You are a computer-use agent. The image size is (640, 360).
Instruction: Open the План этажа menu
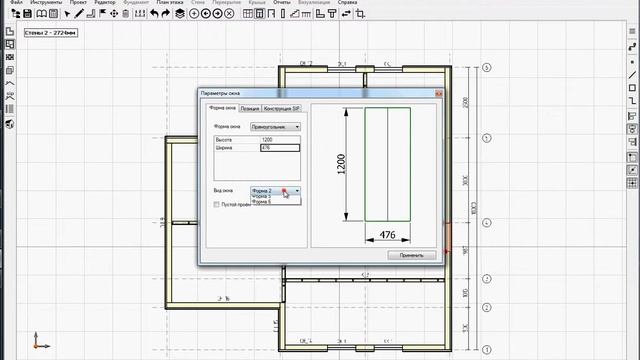point(170,2)
